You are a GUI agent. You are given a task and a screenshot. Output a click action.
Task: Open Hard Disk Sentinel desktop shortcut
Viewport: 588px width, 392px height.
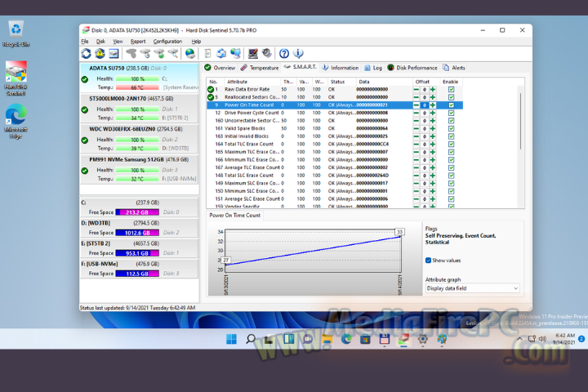(x=16, y=78)
